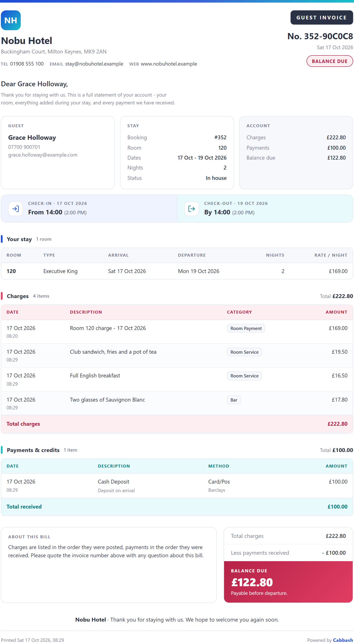Click the Room Service tag for Club sandwich
The image size is (354, 644).
[244, 352]
